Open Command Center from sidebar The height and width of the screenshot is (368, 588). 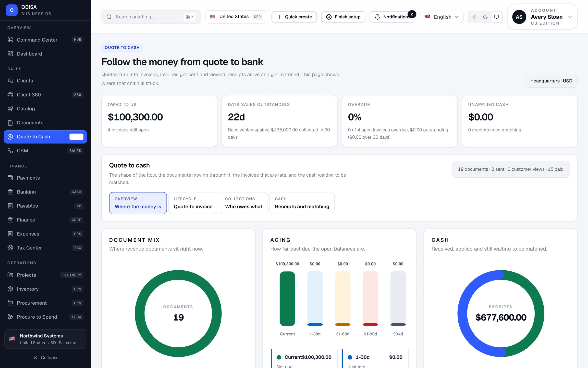coord(45,40)
